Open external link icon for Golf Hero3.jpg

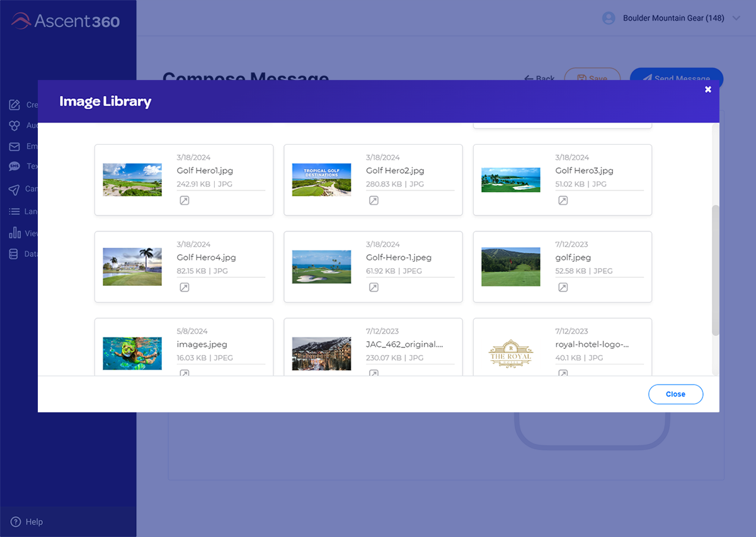click(563, 201)
